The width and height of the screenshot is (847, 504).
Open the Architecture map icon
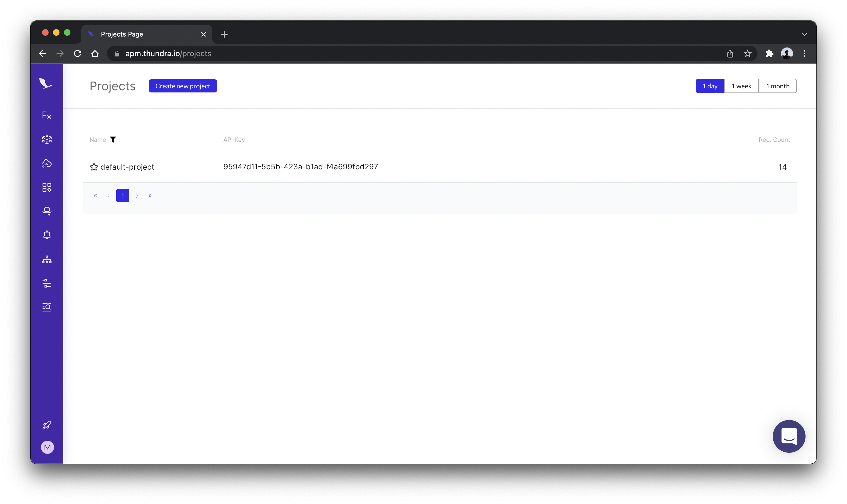click(x=47, y=259)
